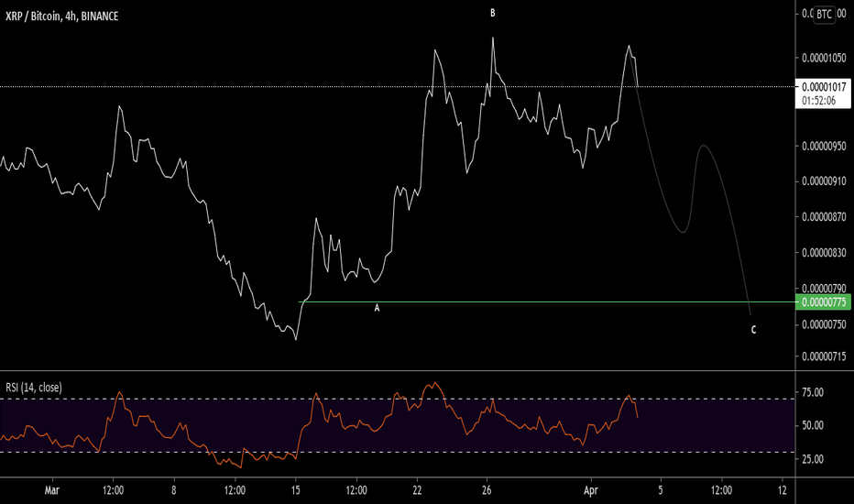Click the BTC currency button
This screenshot has height=504, width=854.
click(x=824, y=14)
